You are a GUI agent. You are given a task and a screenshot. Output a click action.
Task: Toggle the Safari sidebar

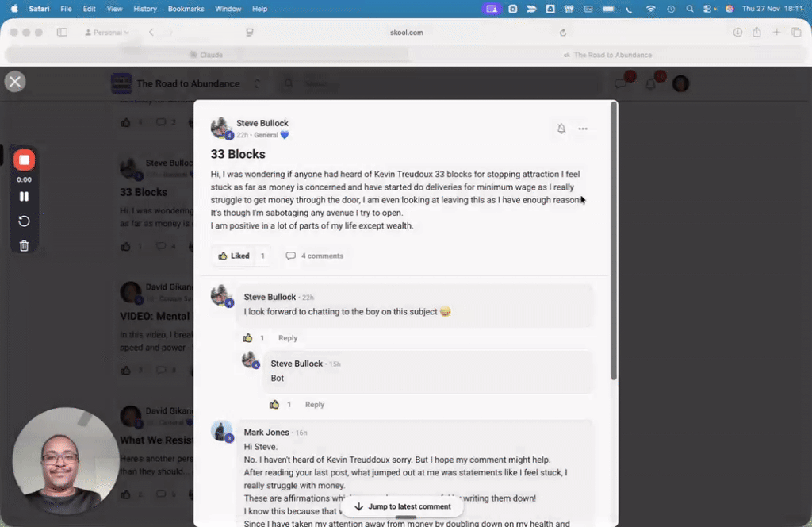pos(62,32)
